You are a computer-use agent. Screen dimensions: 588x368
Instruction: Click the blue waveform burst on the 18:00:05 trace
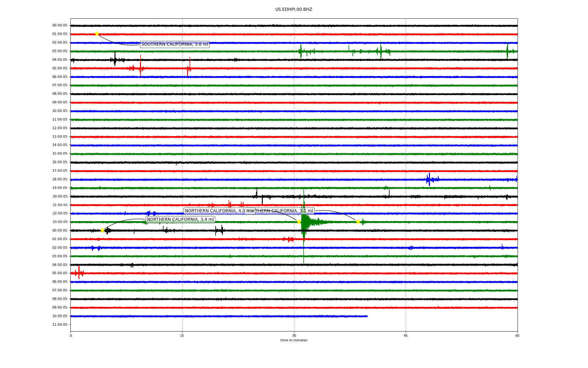tap(429, 179)
